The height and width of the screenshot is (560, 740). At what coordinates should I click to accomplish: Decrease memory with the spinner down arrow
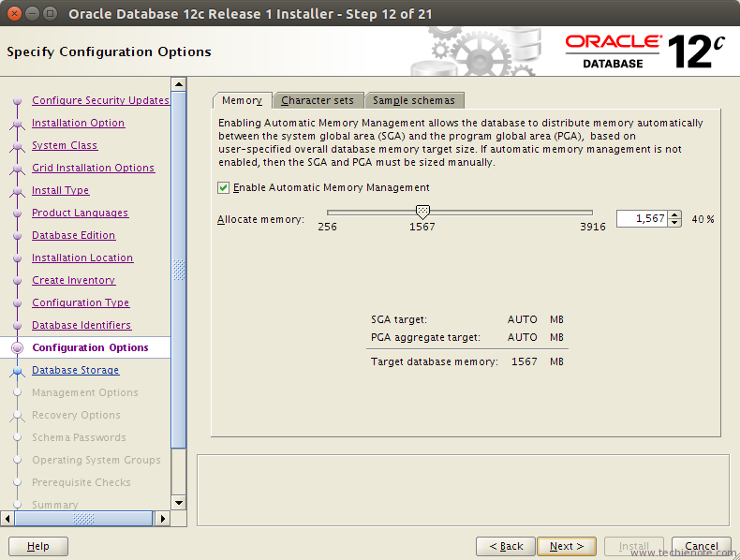coord(674,223)
